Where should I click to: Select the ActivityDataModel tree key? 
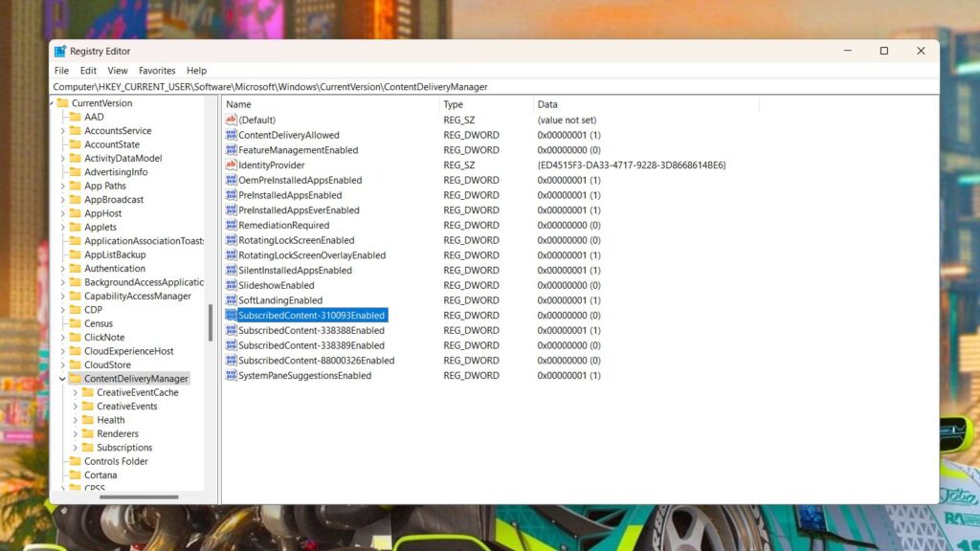[x=123, y=158]
